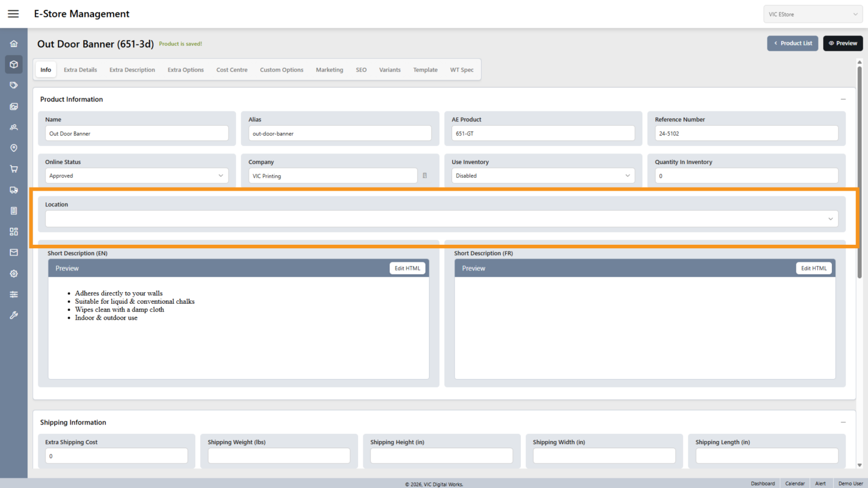Open the envelope mail sidebar icon
The width and height of the screenshot is (868, 488).
tap(14, 253)
